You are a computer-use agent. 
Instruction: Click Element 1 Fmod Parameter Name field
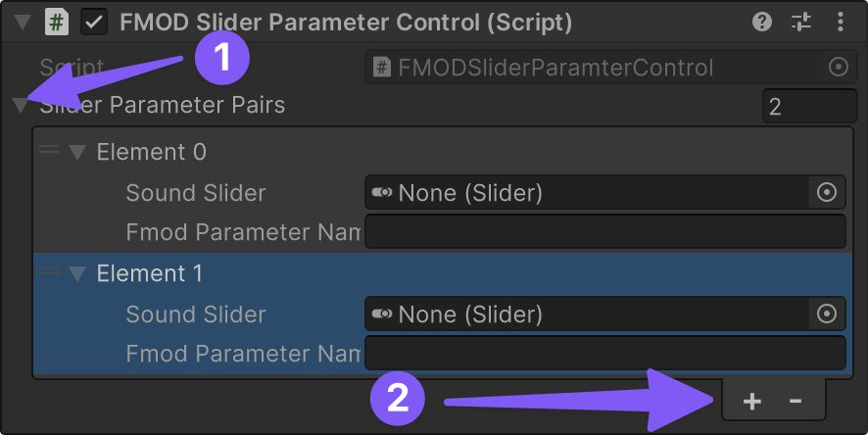(x=603, y=353)
